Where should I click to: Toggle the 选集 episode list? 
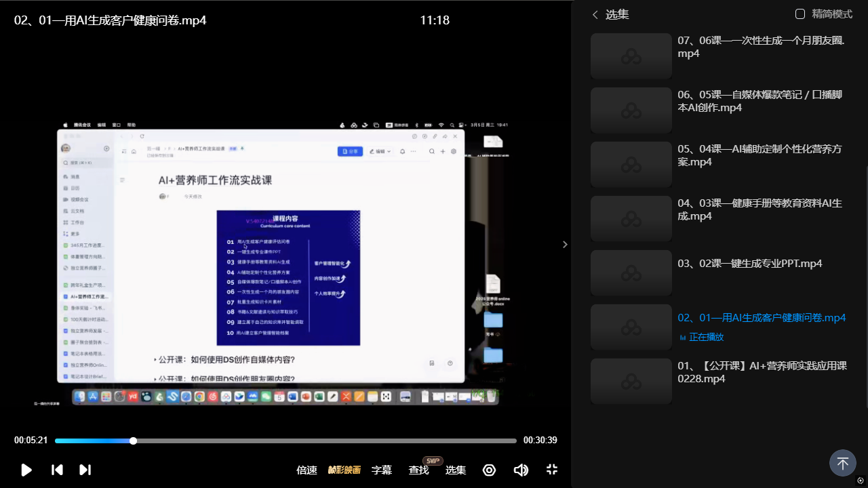455,470
